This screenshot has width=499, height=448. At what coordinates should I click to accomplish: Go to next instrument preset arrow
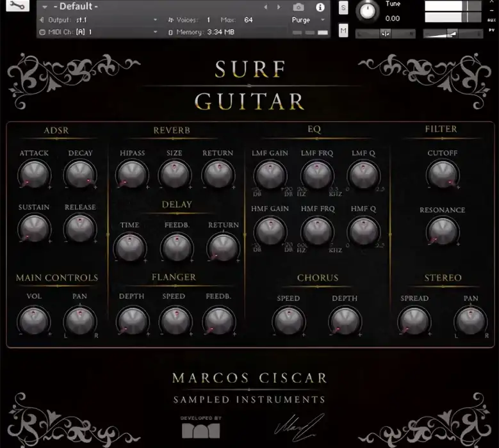click(279, 7)
